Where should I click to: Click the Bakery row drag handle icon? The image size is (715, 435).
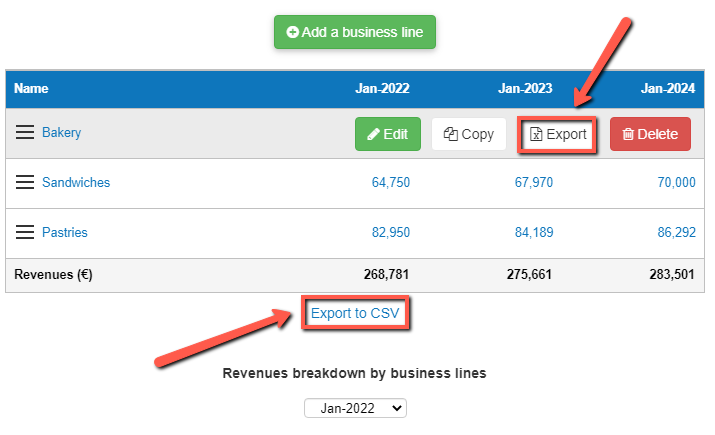(25, 133)
